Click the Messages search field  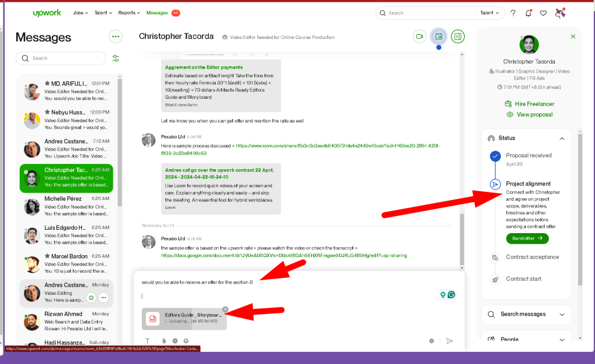click(x=60, y=59)
